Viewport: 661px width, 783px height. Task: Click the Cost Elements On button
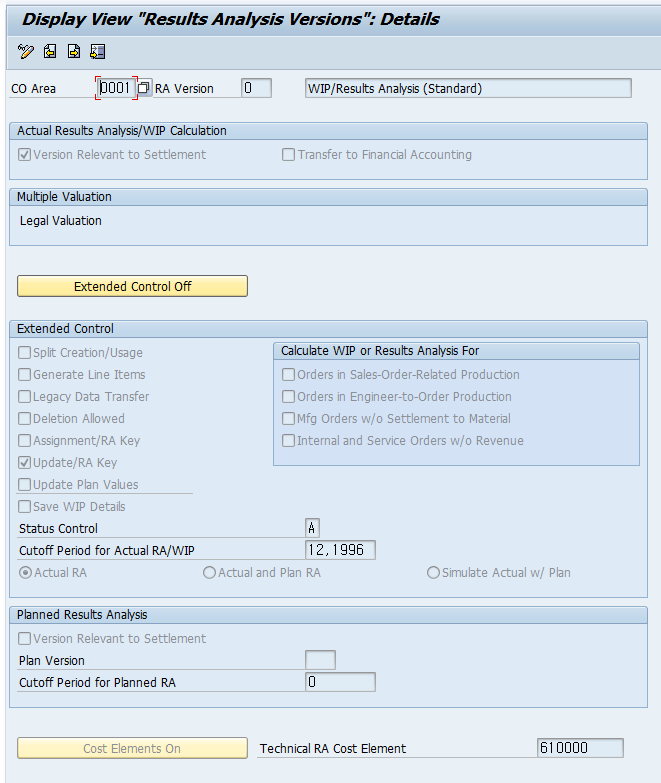pos(132,748)
